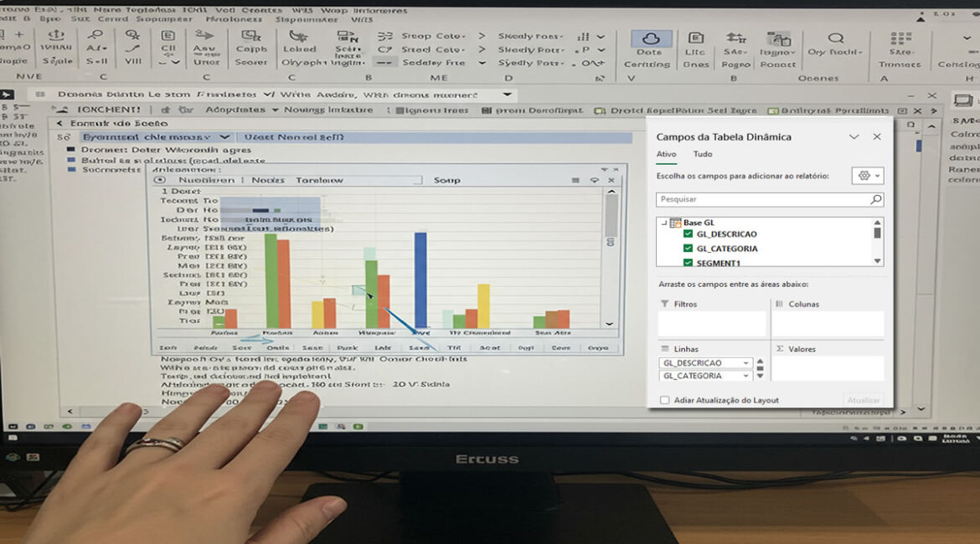Uncheck the GL_DESCRICAO field checkbox

[689, 234]
